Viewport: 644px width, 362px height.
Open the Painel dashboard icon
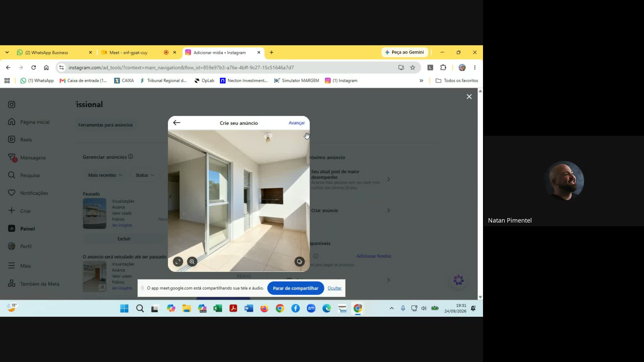pyautogui.click(x=12, y=228)
